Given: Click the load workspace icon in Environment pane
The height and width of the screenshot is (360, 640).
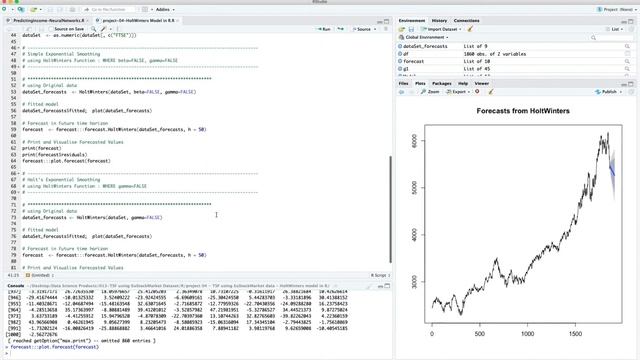Looking at the screenshot, I should pyautogui.click(x=402, y=29).
